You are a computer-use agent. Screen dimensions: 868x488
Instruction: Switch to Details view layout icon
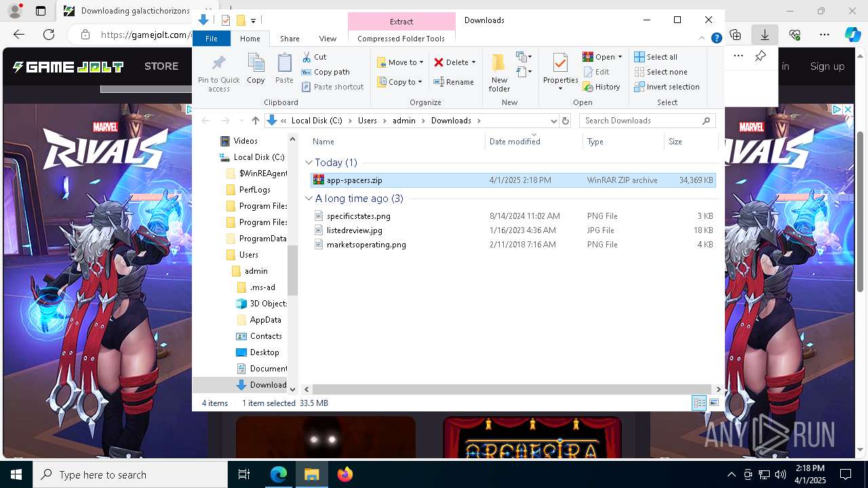(x=699, y=403)
